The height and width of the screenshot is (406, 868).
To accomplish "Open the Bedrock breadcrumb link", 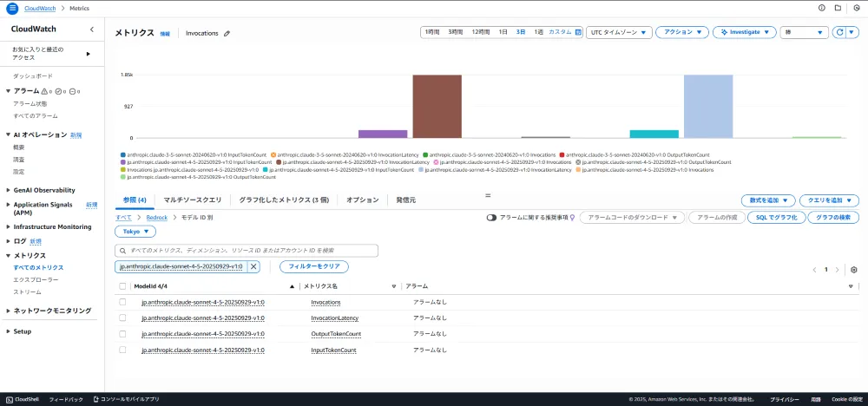I will click(156, 218).
